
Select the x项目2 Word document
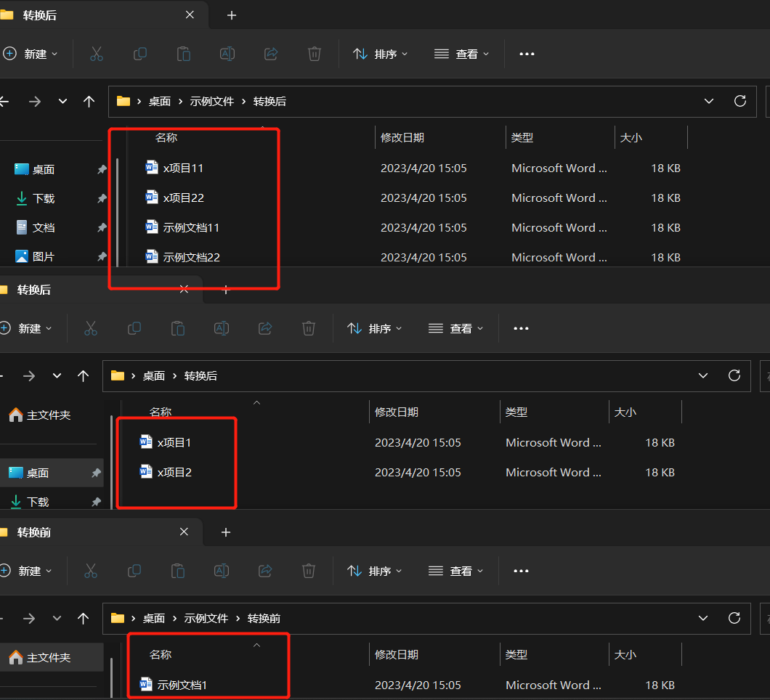click(x=174, y=472)
